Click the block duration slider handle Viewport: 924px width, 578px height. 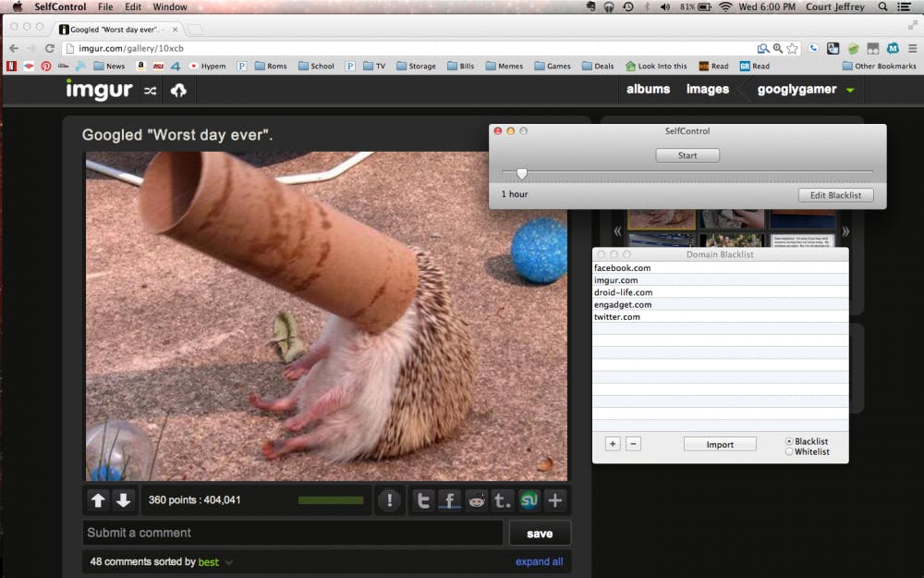point(522,173)
